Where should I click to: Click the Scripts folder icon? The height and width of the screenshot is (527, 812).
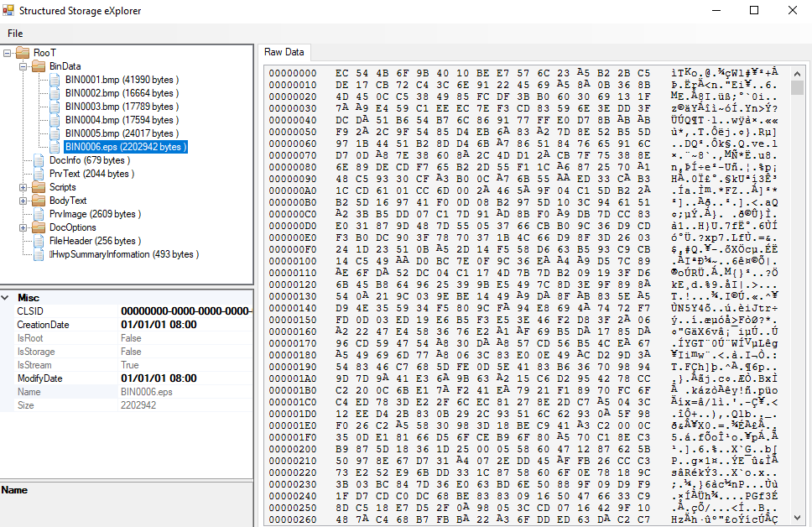pos(39,187)
